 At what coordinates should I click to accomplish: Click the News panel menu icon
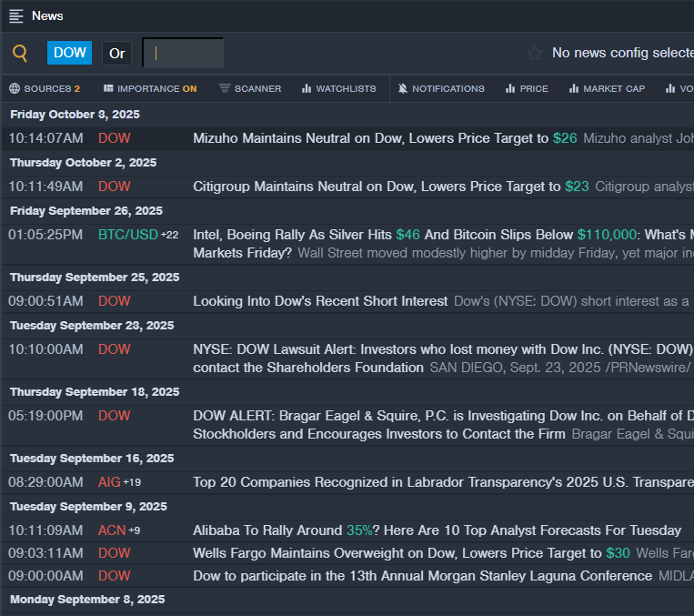(16, 15)
